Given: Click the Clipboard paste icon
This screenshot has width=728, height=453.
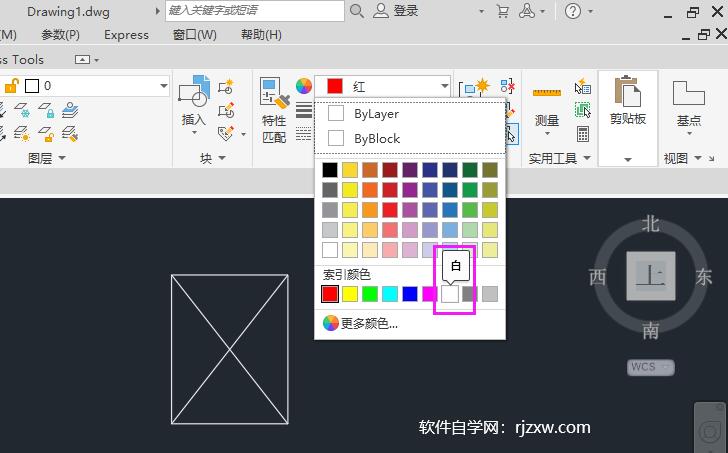Looking at the screenshot, I should point(628,91).
